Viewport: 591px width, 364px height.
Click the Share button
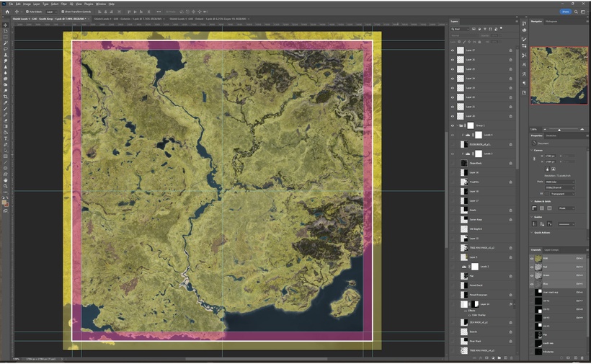coord(564,12)
